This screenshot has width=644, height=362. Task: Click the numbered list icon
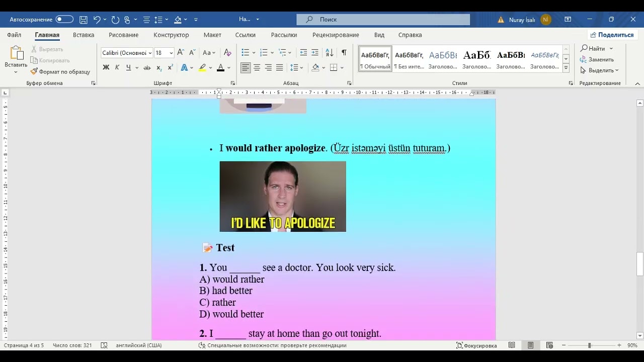(x=264, y=53)
